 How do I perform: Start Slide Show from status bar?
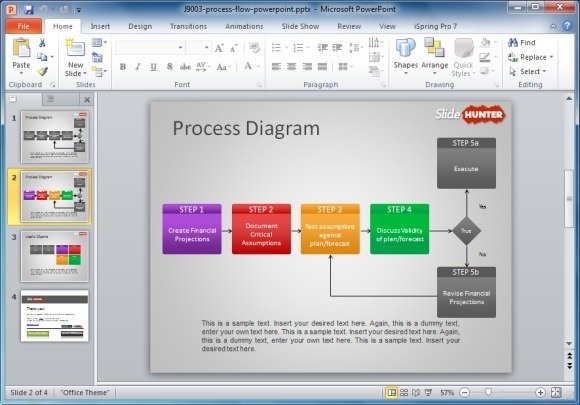click(428, 392)
